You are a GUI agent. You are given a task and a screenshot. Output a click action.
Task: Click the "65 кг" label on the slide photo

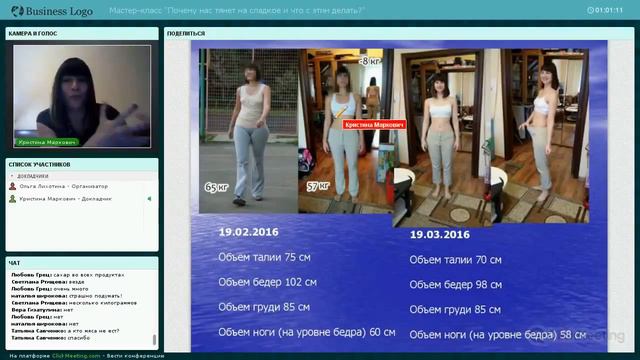(216, 187)
